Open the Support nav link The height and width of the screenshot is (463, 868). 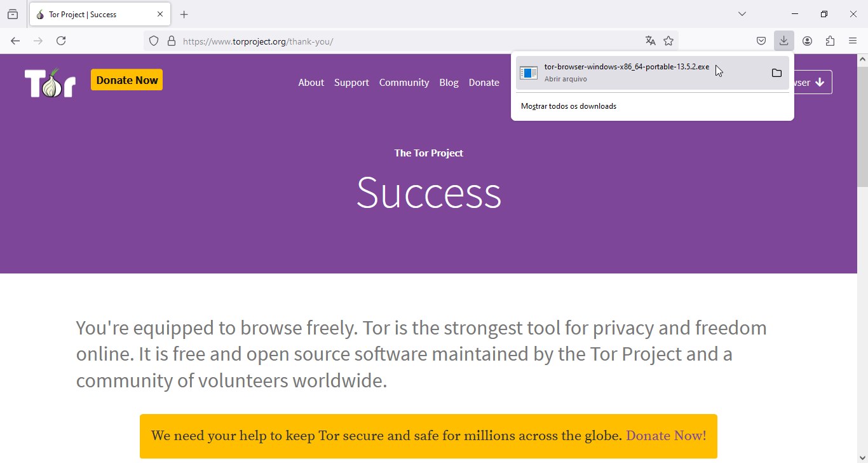coord(351,83)
